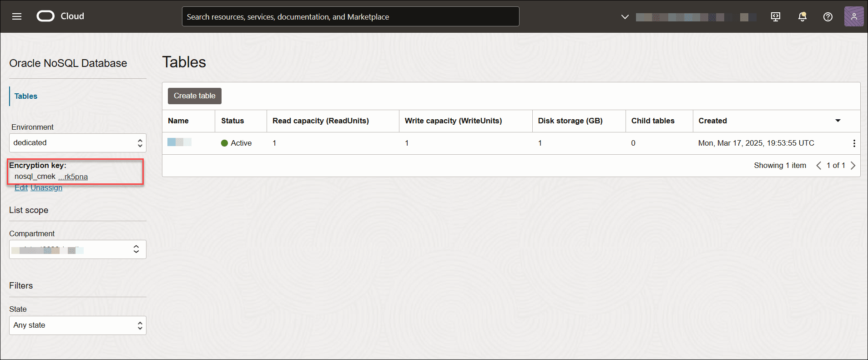Image resolution: width=868 pixels, height=360 pixels.
Task: Click Child tables column header
Action: (x=653, y=121)
